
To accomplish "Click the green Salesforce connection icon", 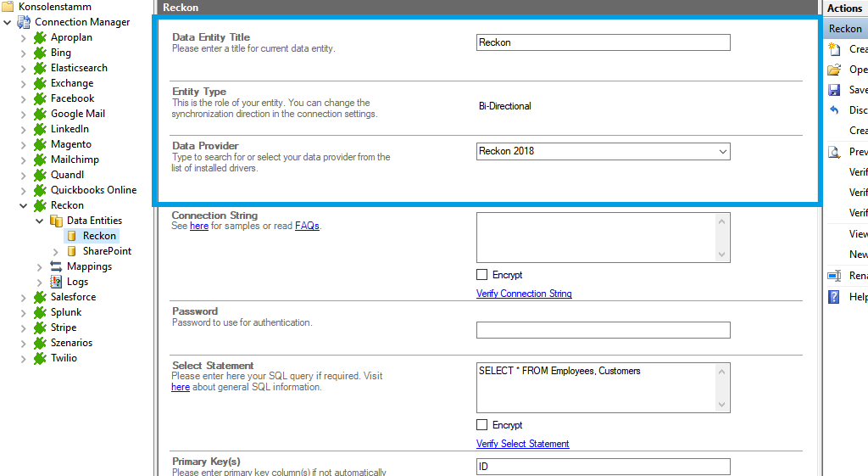I will [40, 297].
